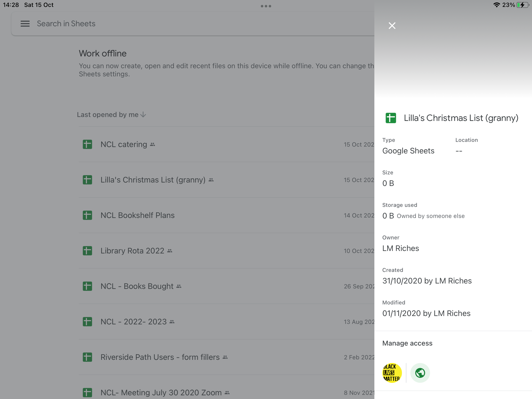Image resolution: width=532 pixels, height=399 pixels.
Task: Close the file details panel
Action: (392, 25)
